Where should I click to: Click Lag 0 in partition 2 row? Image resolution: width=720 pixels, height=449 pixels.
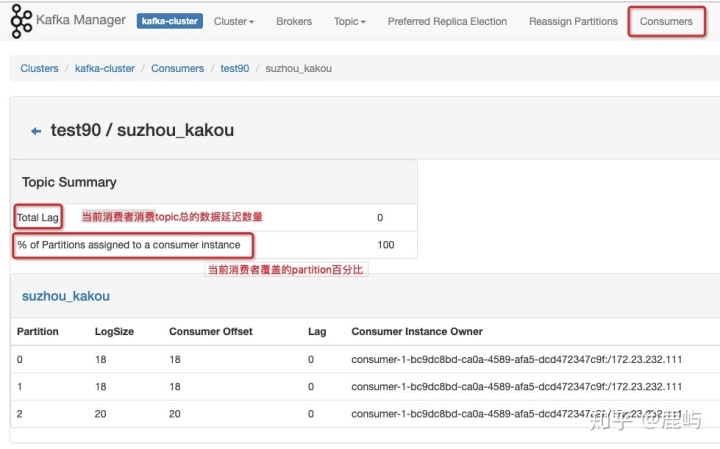click(311, 414)
